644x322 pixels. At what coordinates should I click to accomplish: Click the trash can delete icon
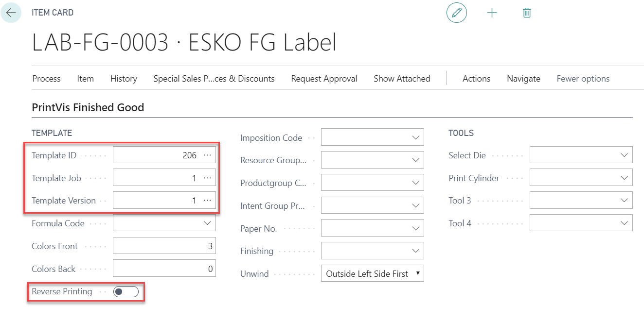pos(526,13)
